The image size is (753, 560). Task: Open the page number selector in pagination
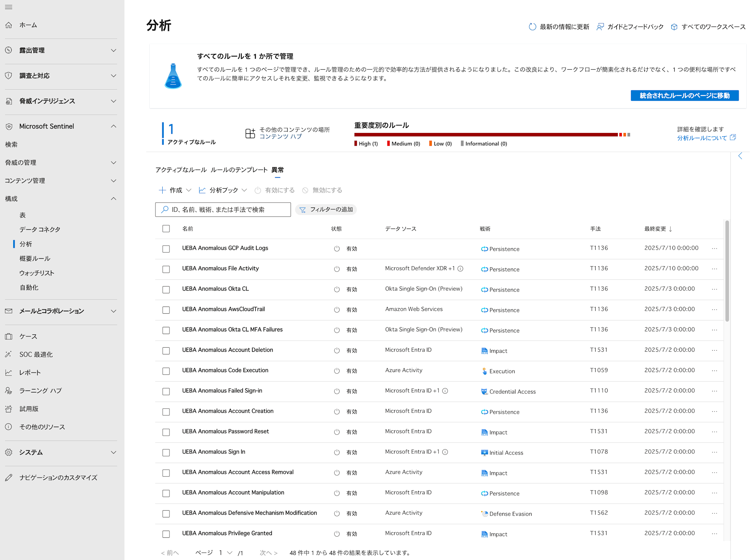point(225,553)
